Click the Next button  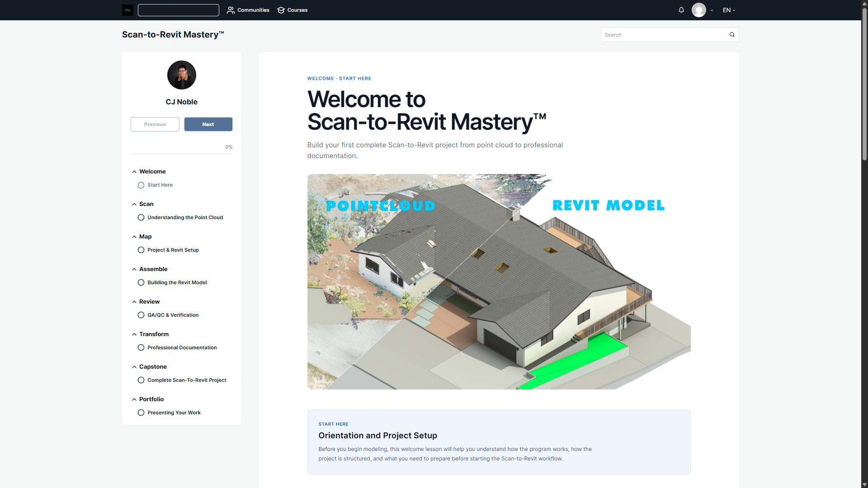coord(208,124)
